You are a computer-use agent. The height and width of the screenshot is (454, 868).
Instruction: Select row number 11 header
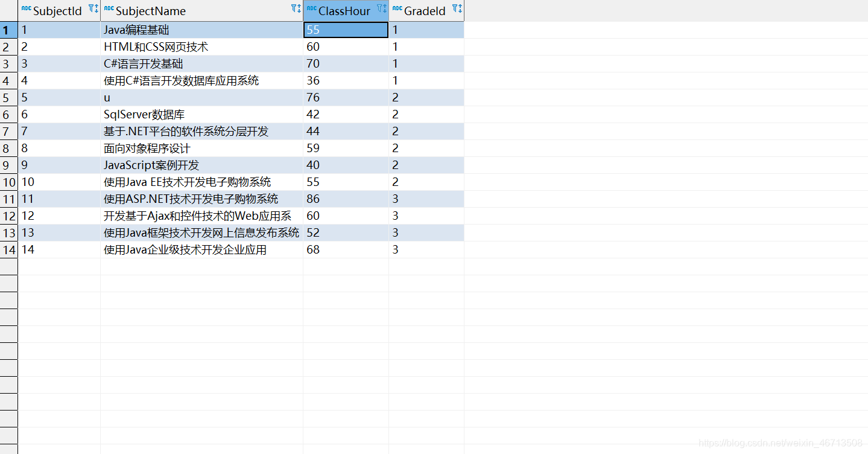[x=8, y=199]
